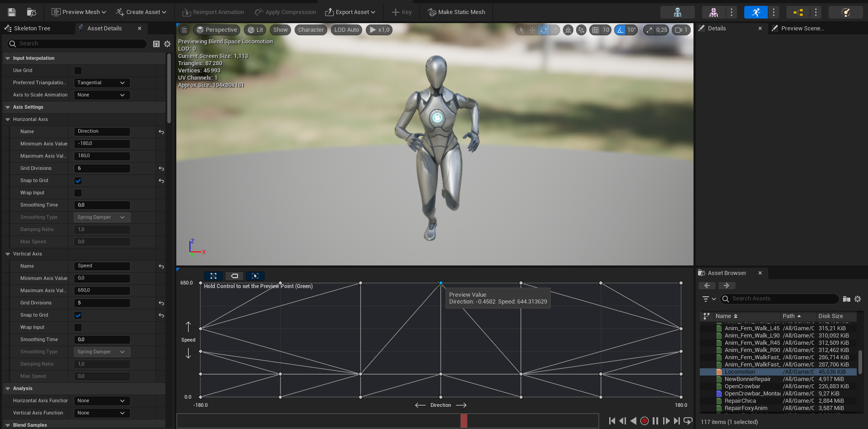Open viewport options hamburger menu
Viewport: 868px width, 429px height.
pyautogui.click(x=184, y=30)
